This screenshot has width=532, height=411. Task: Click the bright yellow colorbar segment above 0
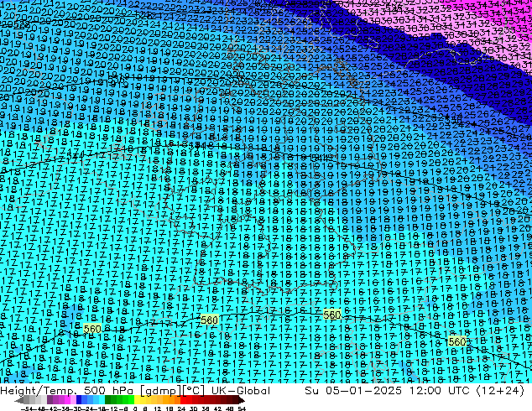(137, 401)
